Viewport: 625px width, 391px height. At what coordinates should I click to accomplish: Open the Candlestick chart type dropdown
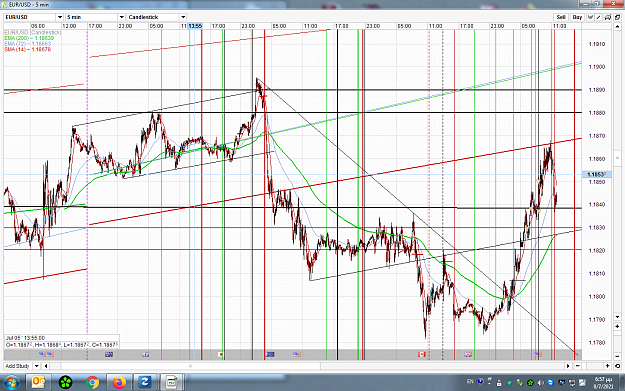183,17
